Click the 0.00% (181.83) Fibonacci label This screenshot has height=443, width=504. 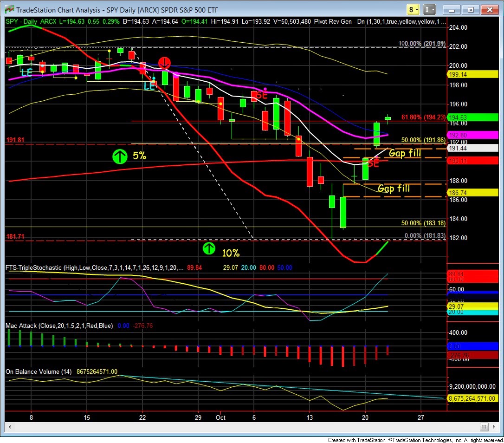point(425,235)
